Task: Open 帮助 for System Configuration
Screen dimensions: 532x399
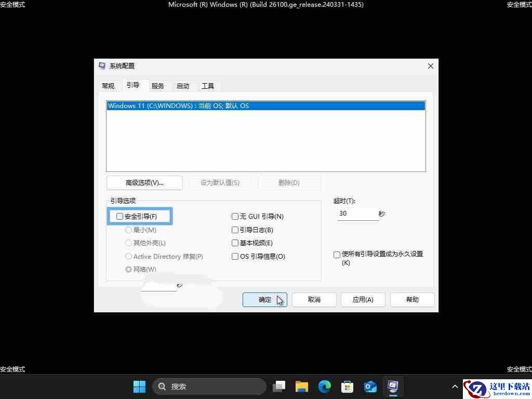Action: [412, 300]
